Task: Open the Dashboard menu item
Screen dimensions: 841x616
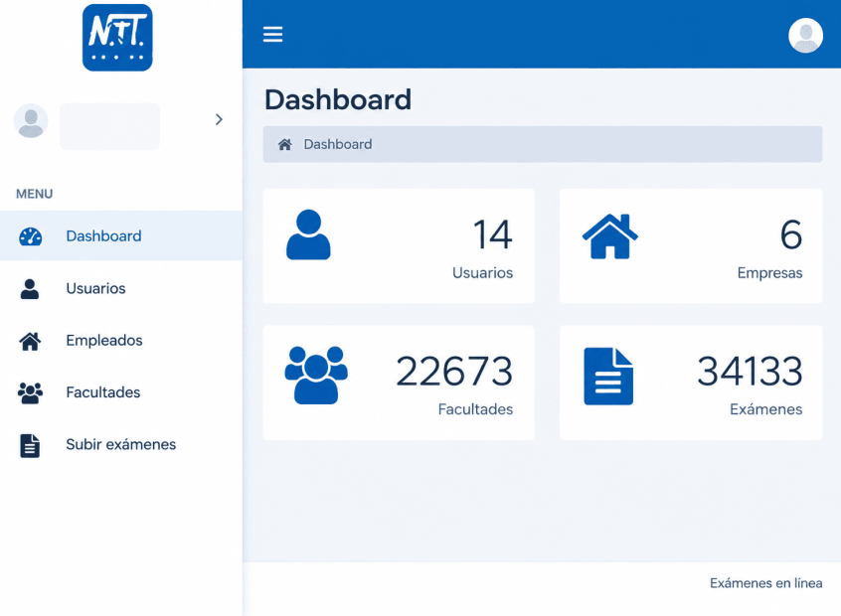Action: pos(121,235)
